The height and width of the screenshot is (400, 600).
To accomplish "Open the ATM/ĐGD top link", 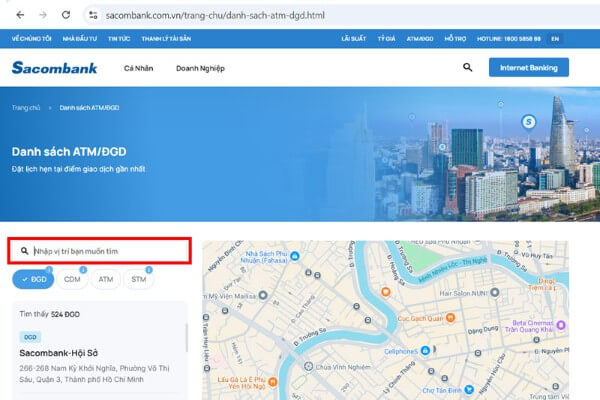I will tap(420, 39).
